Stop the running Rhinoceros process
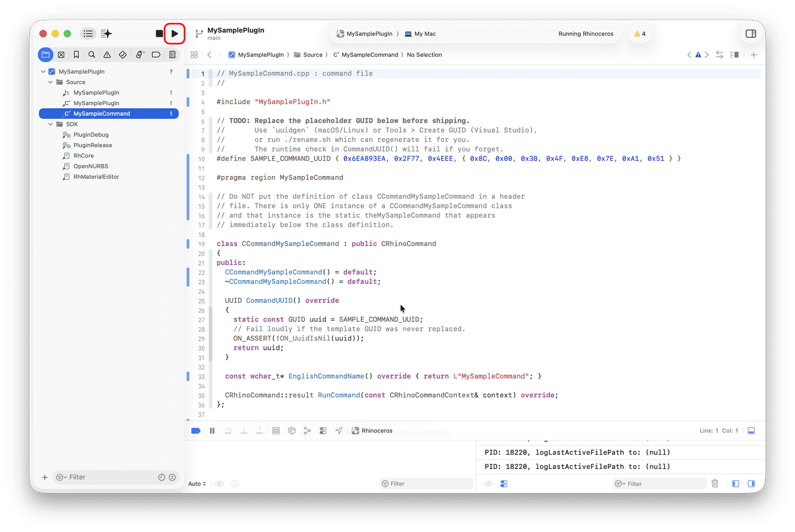This screenshot has width=795, height=532. point(159,34)
